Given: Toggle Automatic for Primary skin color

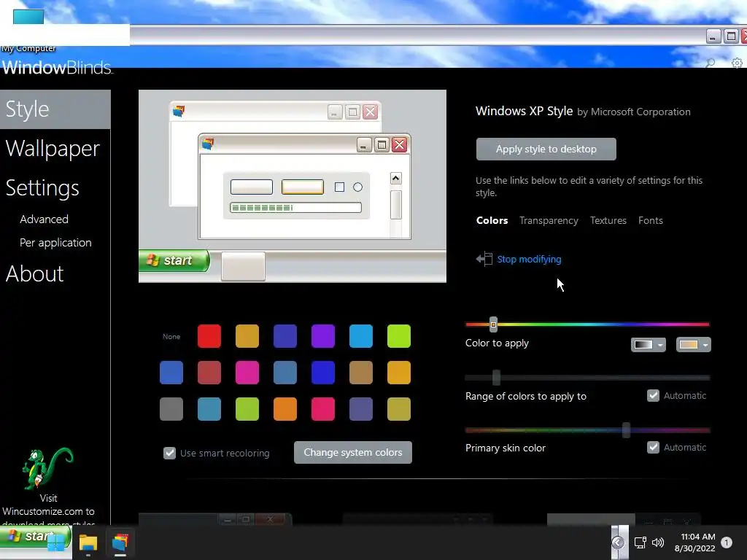Looking at the screenshot, I should coord(653,447).
